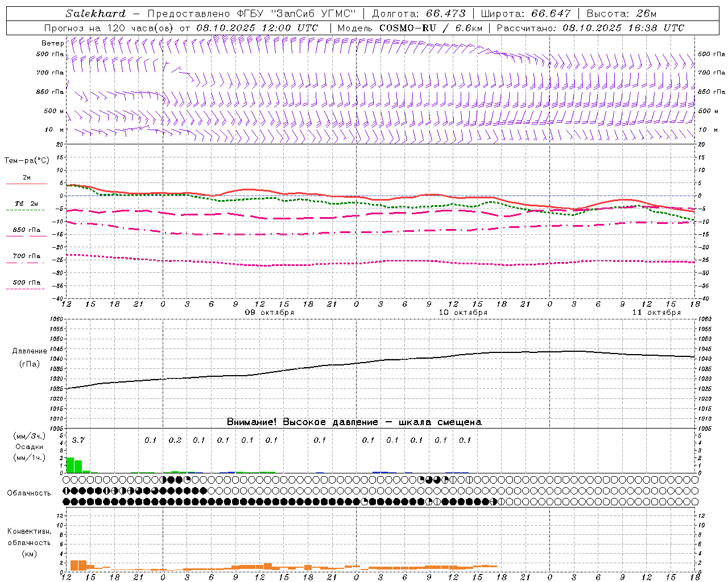Click the warning "Внимание! Высокое давление — шкала смещена"
The width and height of the screenshot is (728, 582).
tap(354, 422)
